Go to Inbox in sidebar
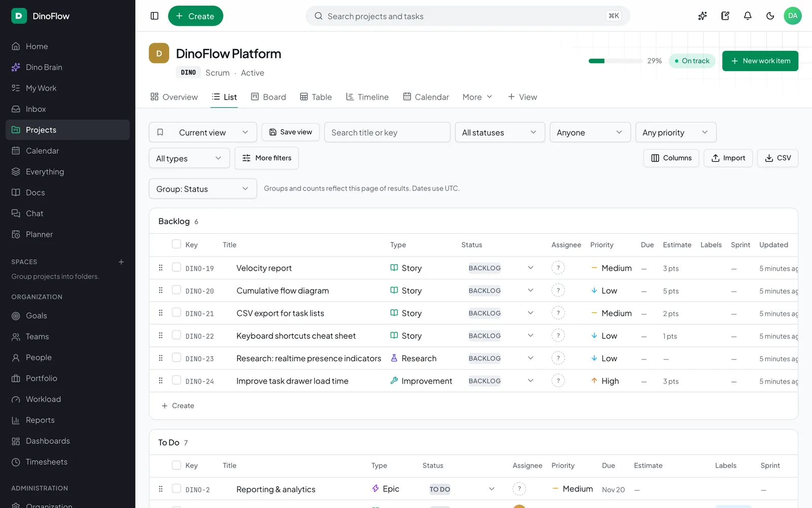The height and width of the screenshot is (508, 812). pos(67,109)
